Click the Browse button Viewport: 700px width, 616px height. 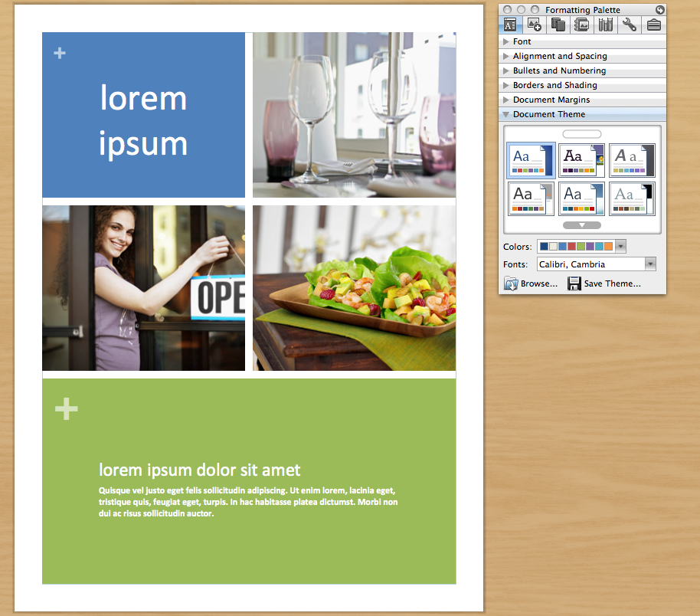tap(532, 283)
